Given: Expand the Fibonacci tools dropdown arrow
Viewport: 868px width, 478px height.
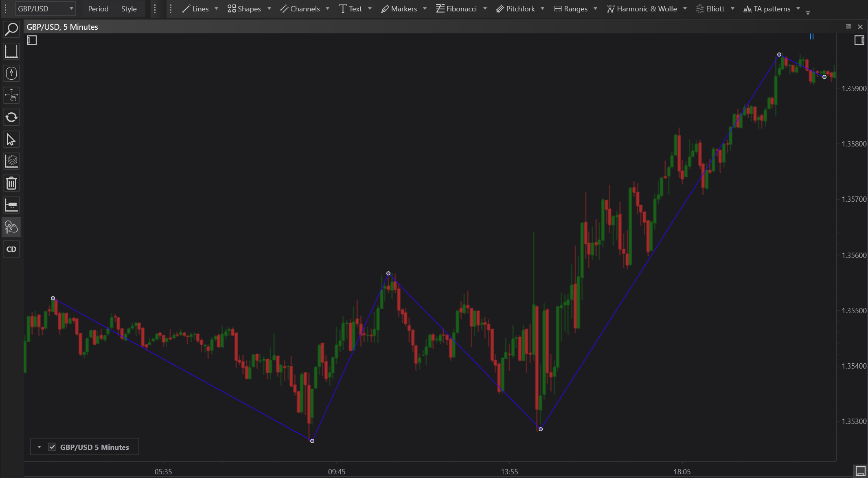Looking at the screenshot, I should pyautogui.click(x=485, y=9).
